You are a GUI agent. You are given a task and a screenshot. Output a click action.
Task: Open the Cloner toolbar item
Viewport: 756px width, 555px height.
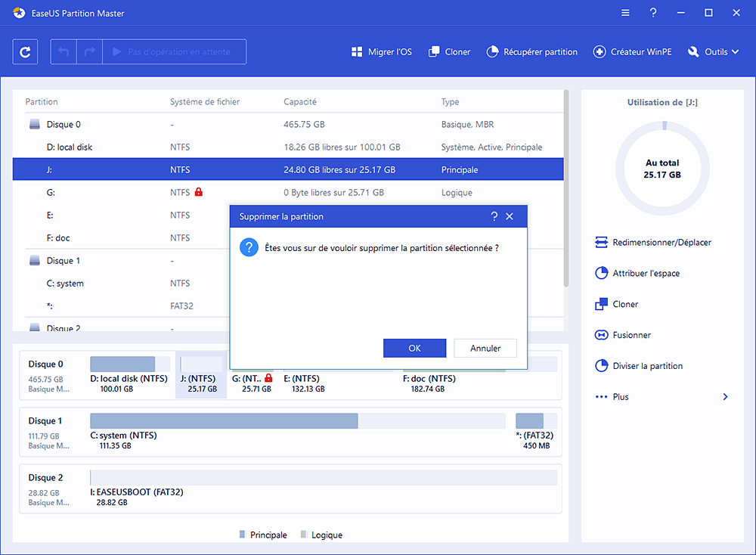click(x=449, y=51)
